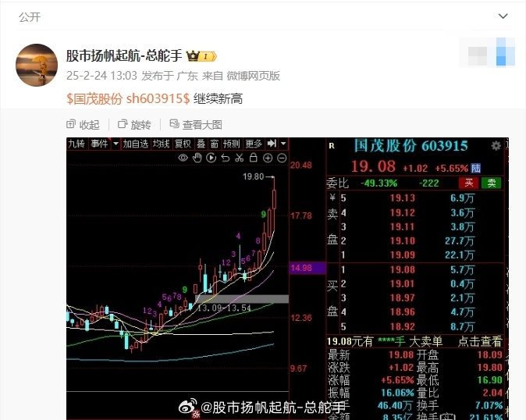Select sell level 1 price 19.09
The width and height of the screenshot is (526, 420).
click(x=402, y=255)
